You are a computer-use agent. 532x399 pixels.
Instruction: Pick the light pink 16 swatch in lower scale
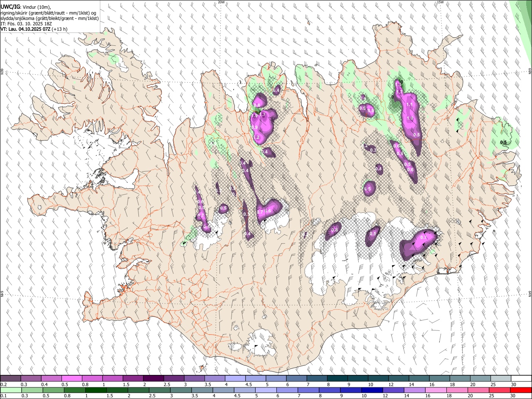tap(435, 390)
